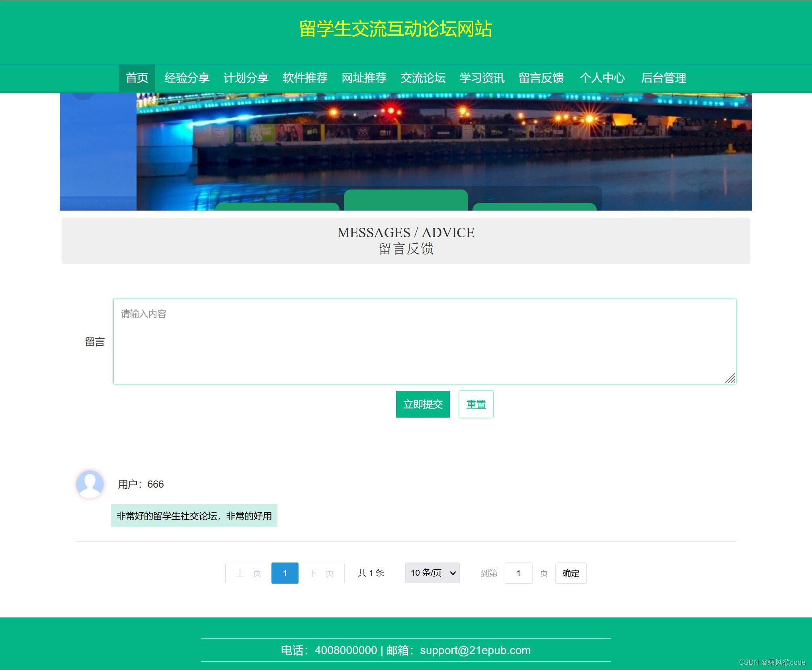Screen dimensions: 812x670
Task: Click the 立即提交 submit button
Action: [x=422, y=404]
